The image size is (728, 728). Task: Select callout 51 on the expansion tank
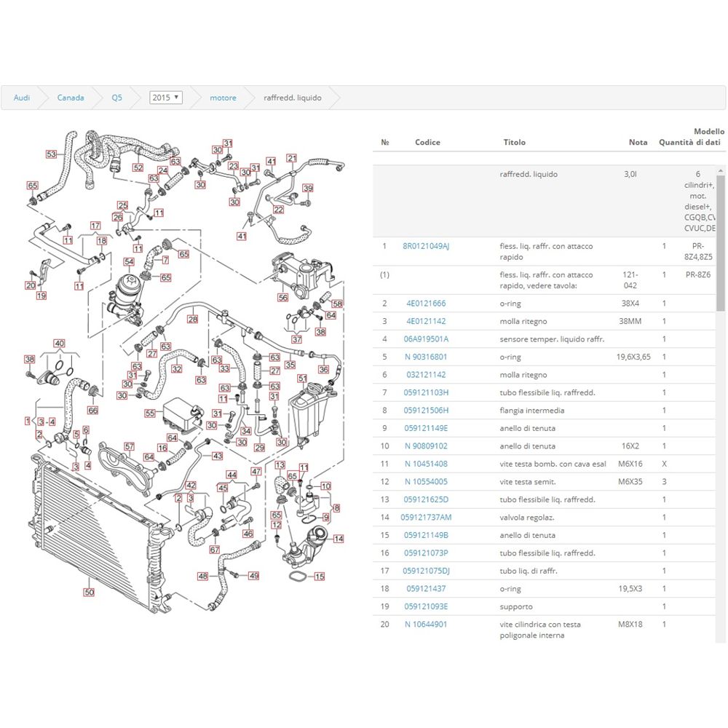[302, 379]
